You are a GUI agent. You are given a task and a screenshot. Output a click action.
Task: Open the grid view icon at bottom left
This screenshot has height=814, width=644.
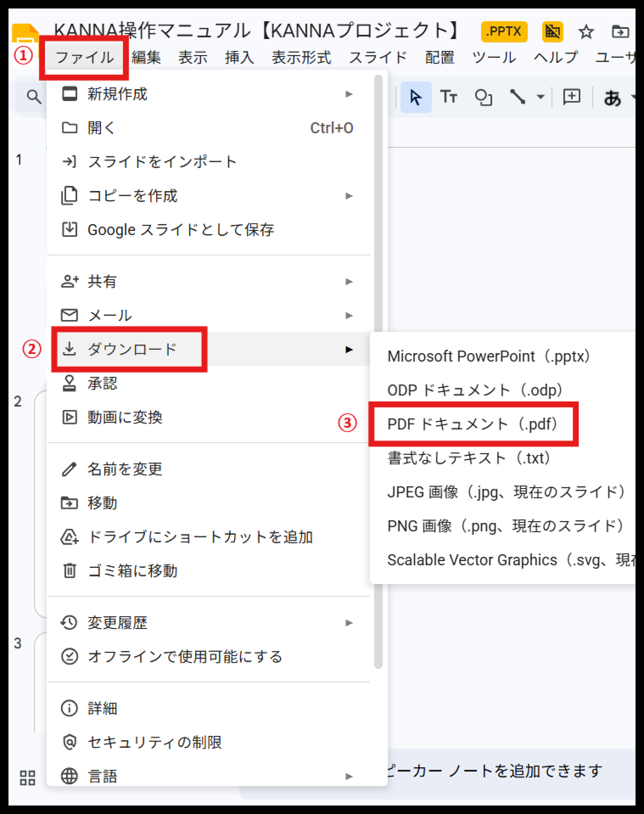[28, 778]
